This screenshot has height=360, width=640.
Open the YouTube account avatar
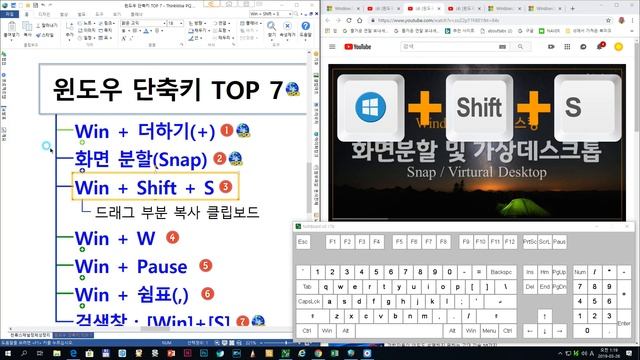[619, 47]
